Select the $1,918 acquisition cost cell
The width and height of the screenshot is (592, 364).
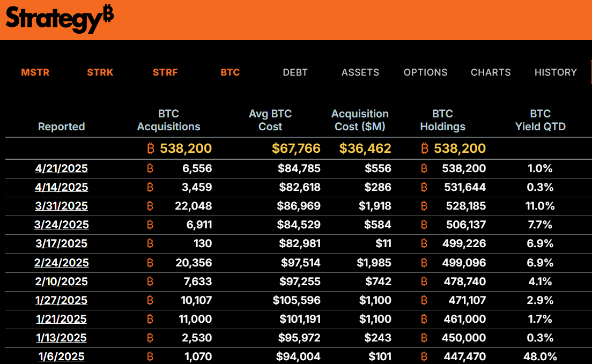click(x=375, y=206)
